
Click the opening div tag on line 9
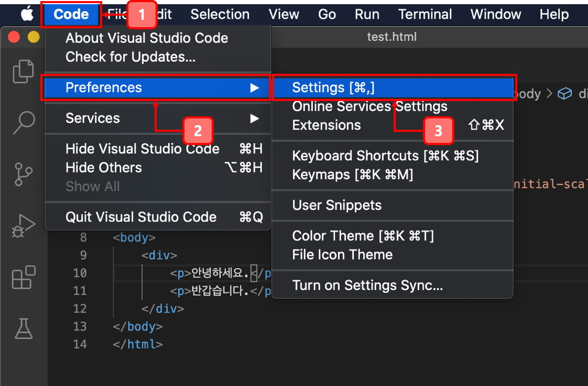coord(159,255)
